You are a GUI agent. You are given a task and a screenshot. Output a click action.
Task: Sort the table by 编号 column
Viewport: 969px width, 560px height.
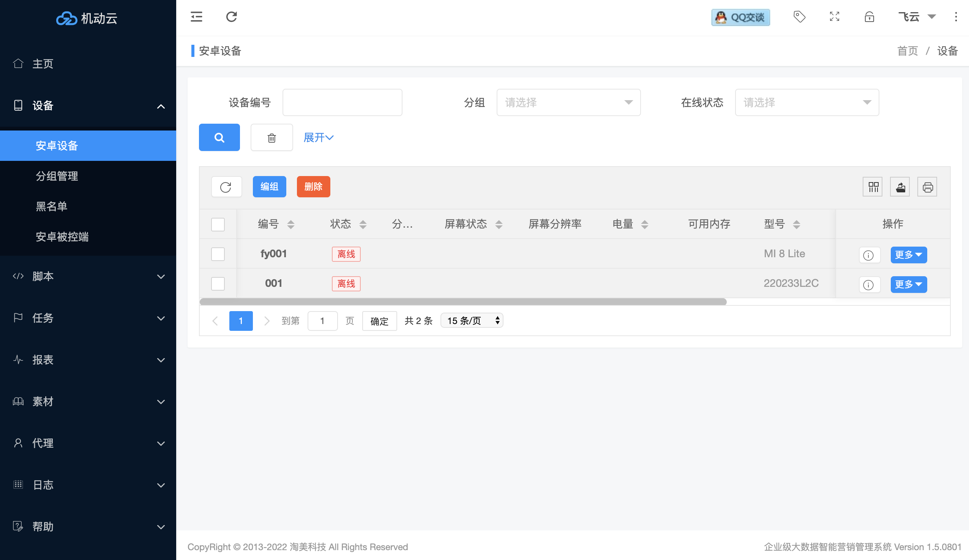pos(291,224)
